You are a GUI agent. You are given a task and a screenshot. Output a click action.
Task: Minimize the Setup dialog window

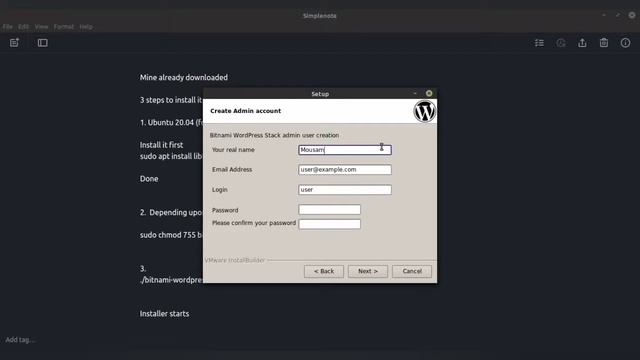415,93
